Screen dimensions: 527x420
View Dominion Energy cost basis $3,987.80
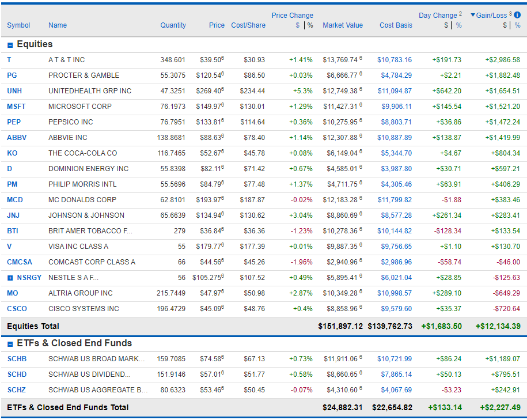click(x=396, y=168)
